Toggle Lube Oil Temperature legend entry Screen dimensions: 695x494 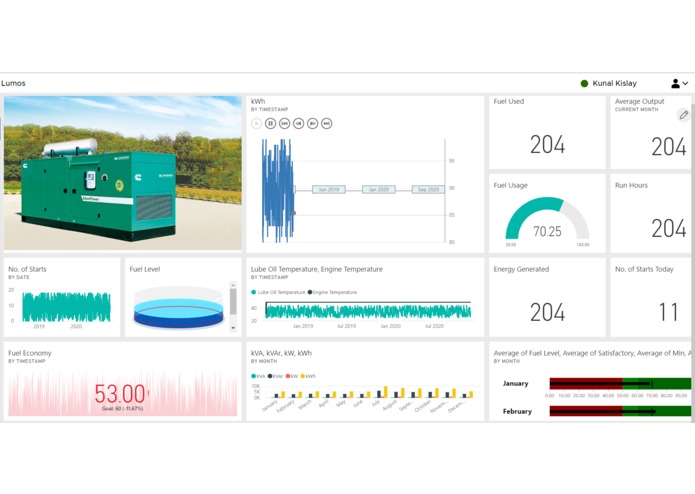click(x=278, y=292)
